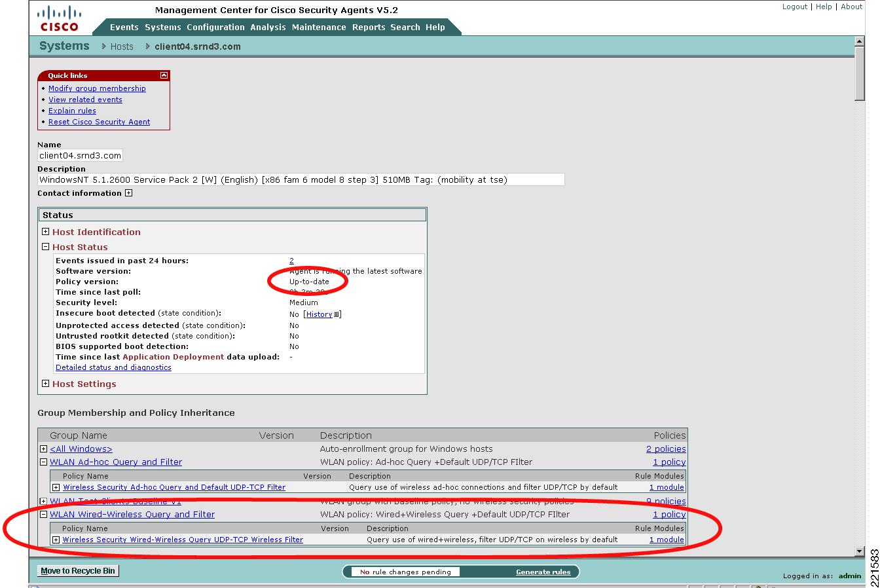
Task: Open Detailed status and diagnostics link
Action: [113, 367]
